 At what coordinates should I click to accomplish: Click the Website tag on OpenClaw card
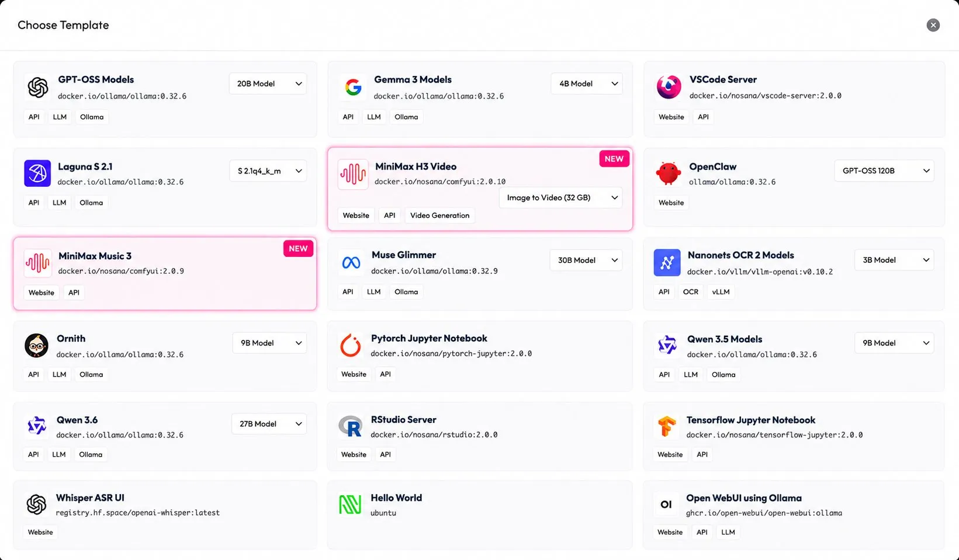point(671,203)
